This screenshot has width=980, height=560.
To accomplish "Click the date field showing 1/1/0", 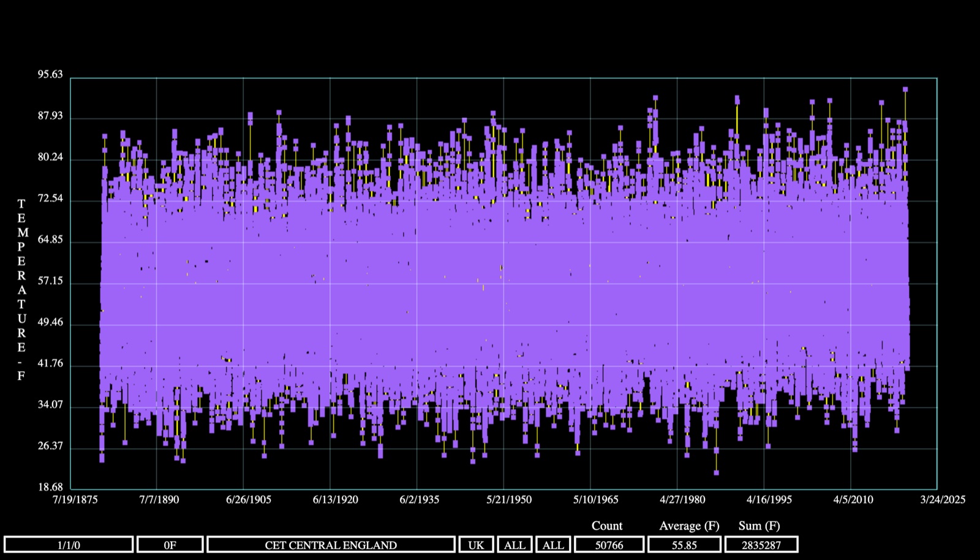I will point(69,545).
